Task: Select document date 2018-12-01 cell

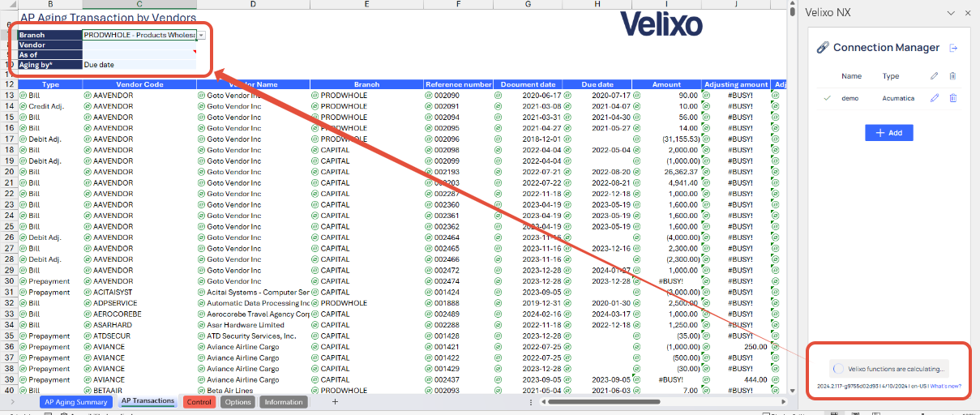Action: point(528,139)
